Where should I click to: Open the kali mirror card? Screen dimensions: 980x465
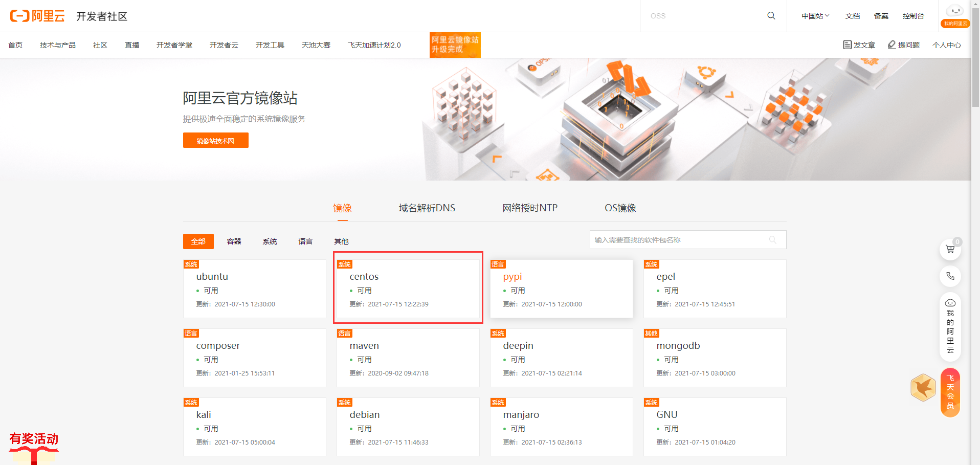pyautogui.click(x=255, y=427)
